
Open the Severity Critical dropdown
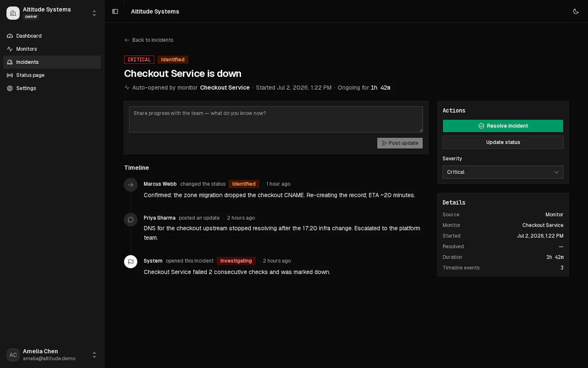pyautogui.click(x=503, y=172)
